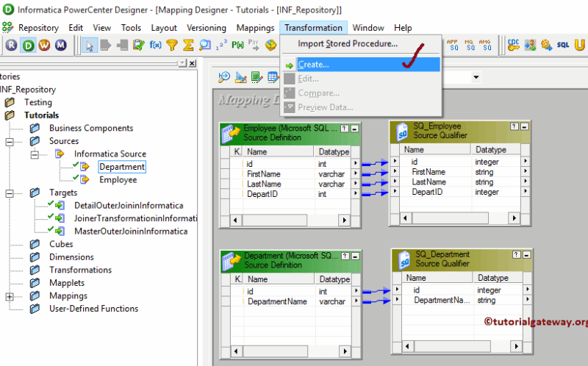588x366 pixels.
Task: Click the gear with blue arrow icon
Action: click(546, 45)
